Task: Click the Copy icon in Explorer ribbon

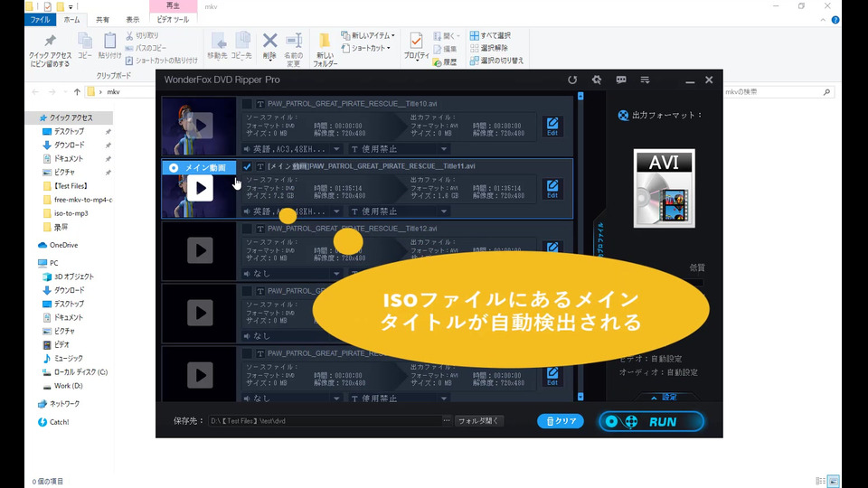Action: pyautogui.click(x=85, y=45)
